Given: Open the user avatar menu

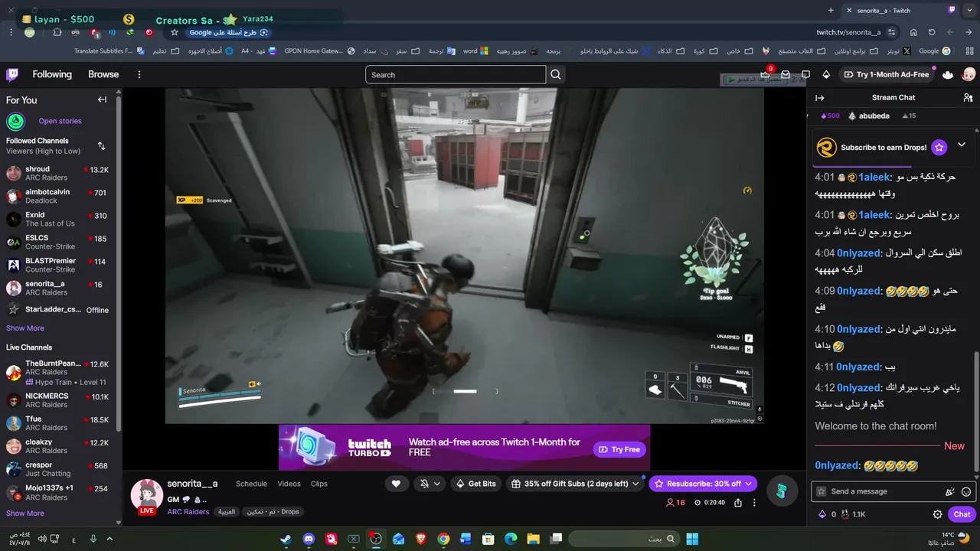Looking at the screenshot, I should click(969, 74).
